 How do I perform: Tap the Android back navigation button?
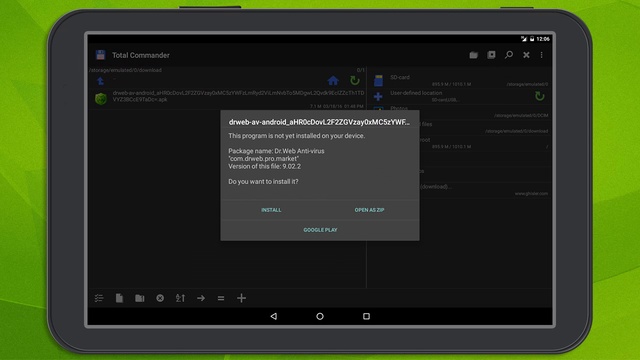(x=273, y=316)
